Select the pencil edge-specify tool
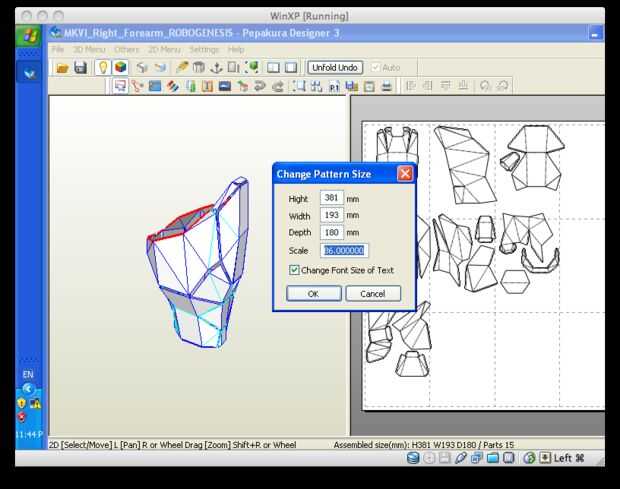 [x=181, y=68]
